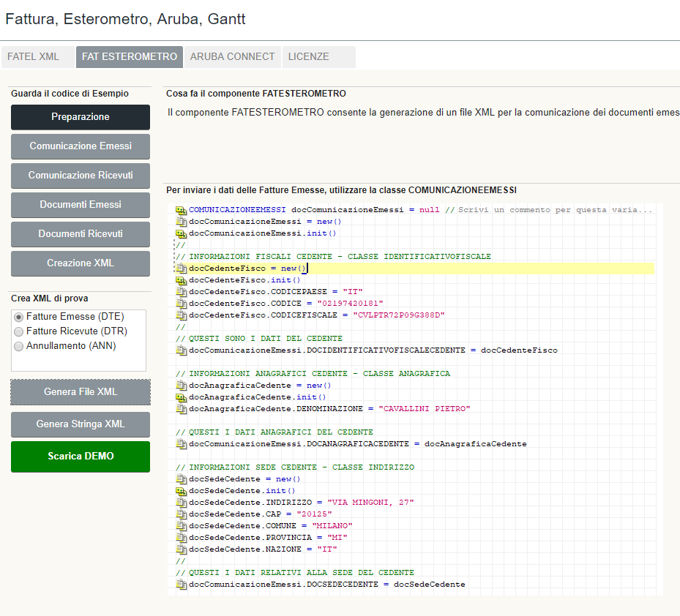Choose the Annullamento (ANN) radio option
Screen dimensions: 680x616
pos(18,346)
